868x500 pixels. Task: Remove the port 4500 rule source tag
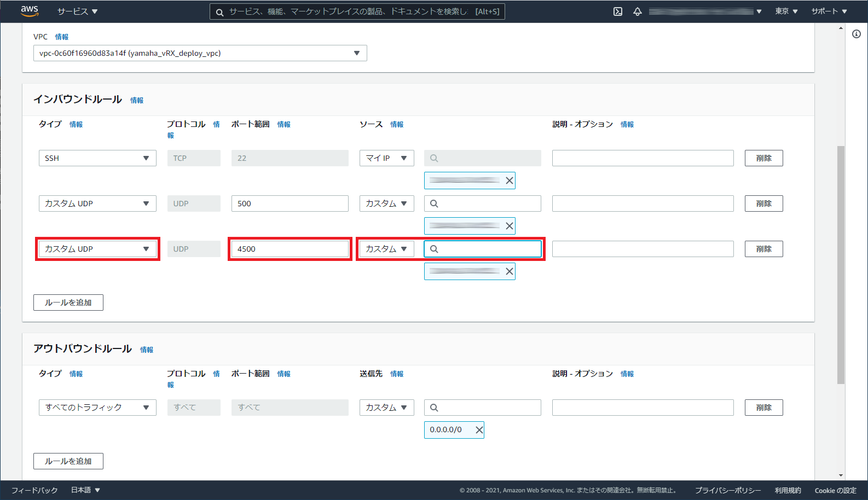tap(509, 271)
